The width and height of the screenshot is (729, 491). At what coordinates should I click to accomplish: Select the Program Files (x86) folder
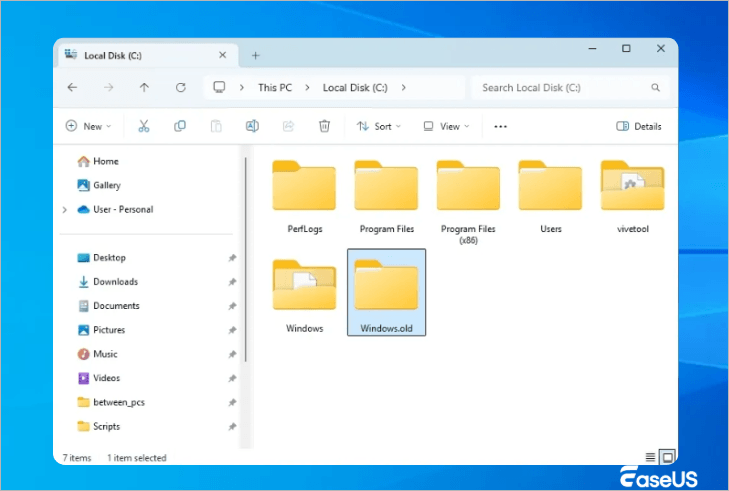coord(468,202)
